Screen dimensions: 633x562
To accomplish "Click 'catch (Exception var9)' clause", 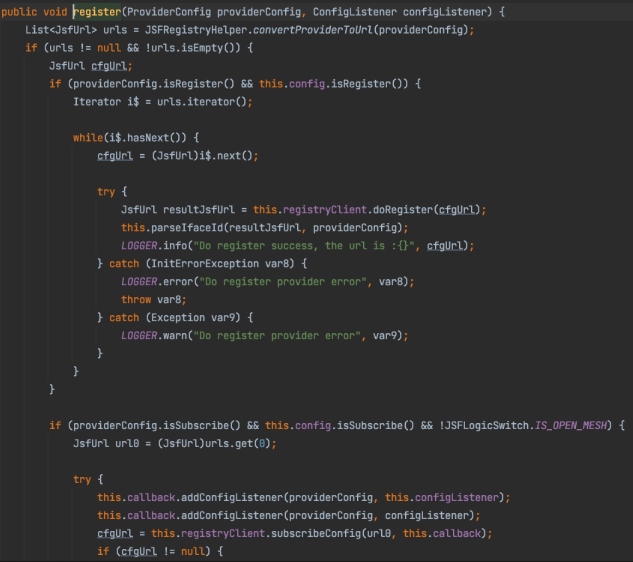I will [x=175, y=318].
